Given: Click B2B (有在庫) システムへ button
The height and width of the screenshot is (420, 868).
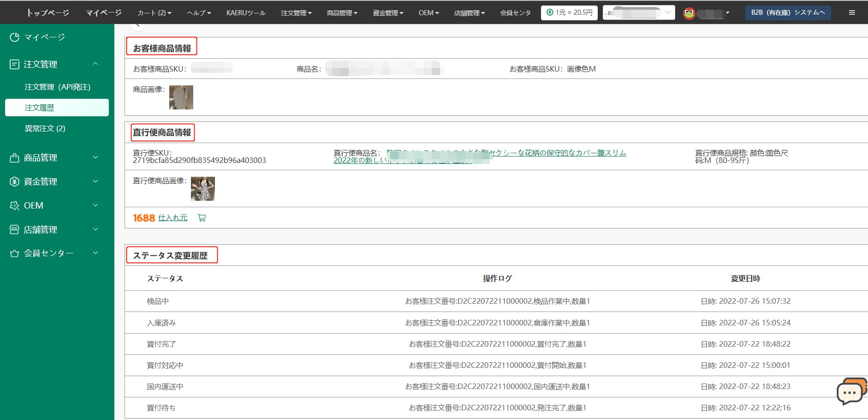Looking at the screenshot, I should (788, 12).
